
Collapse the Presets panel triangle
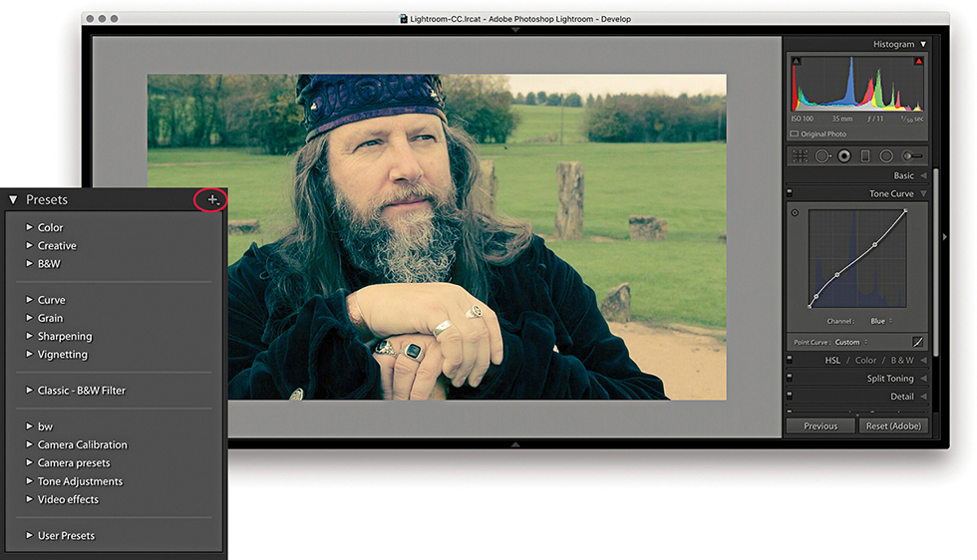click(x=13, y=200)
